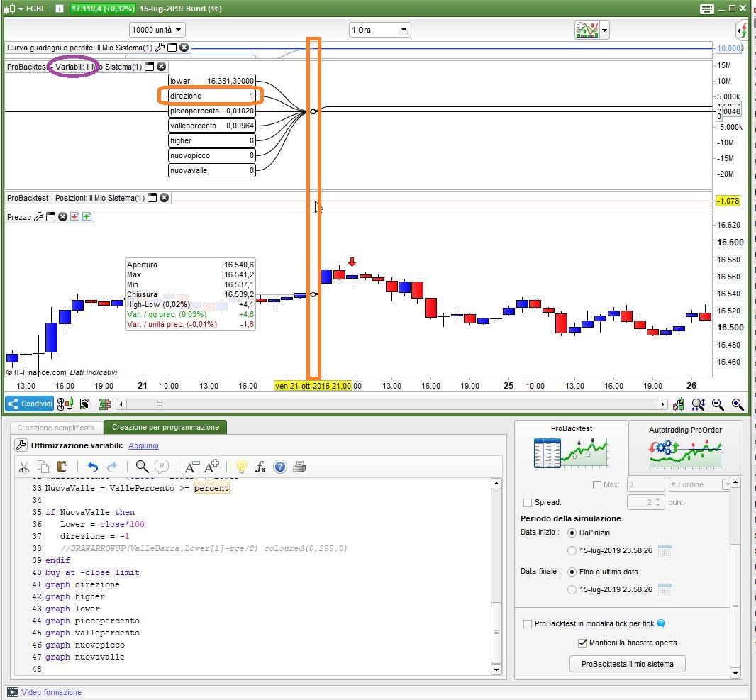Screen dimensions: 756x700
Task: Open the 10000 unità dropdown
Action: (x=157, y=30)
